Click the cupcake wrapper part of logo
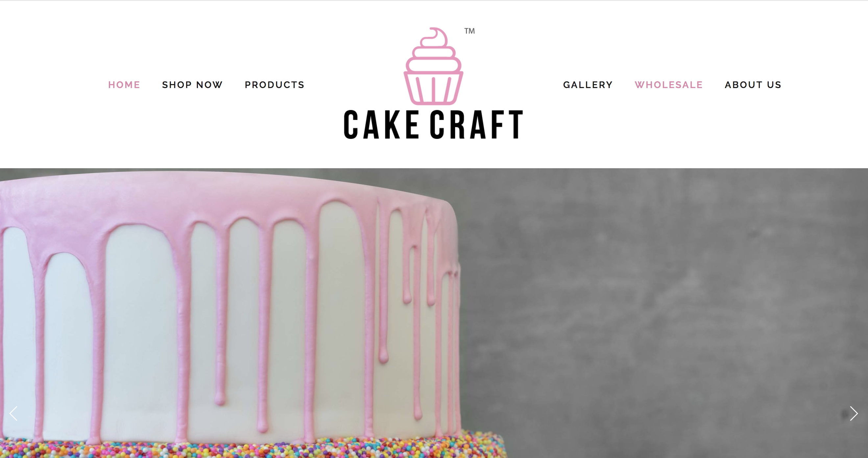 [x=433, y=88]
